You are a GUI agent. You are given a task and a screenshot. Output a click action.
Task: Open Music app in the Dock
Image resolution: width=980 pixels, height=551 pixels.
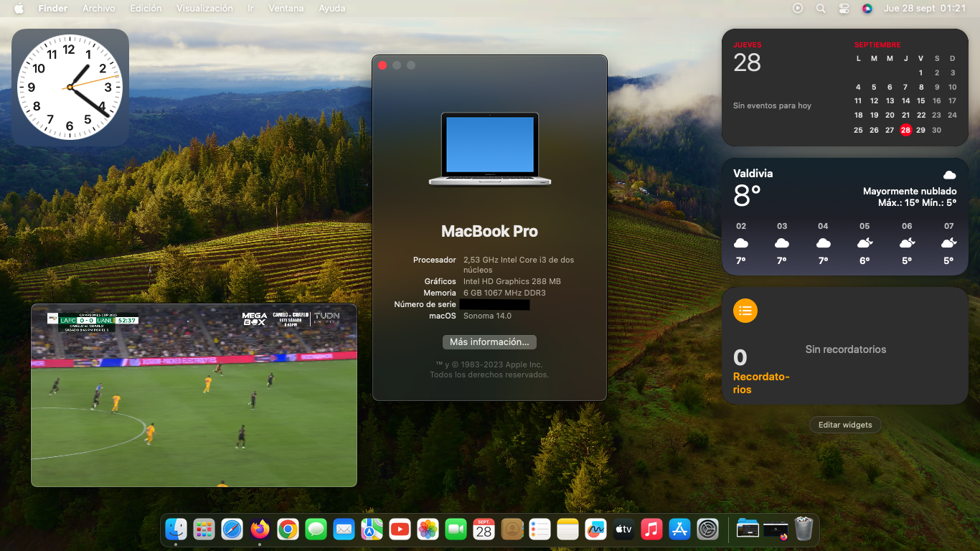tap(651, 529)
